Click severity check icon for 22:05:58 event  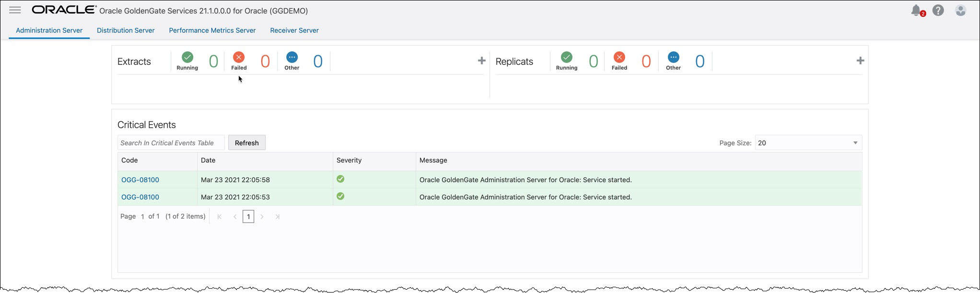[x=340, y=179]
